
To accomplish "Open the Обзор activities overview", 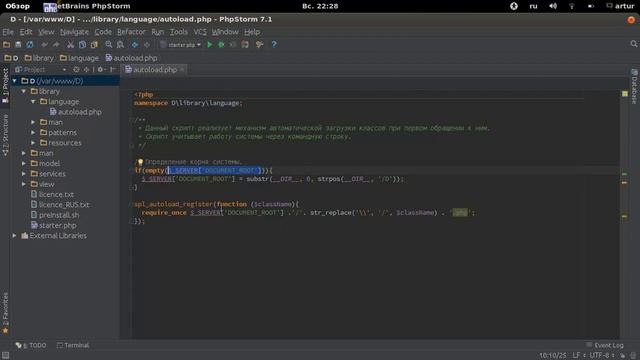I will point(18,6).
